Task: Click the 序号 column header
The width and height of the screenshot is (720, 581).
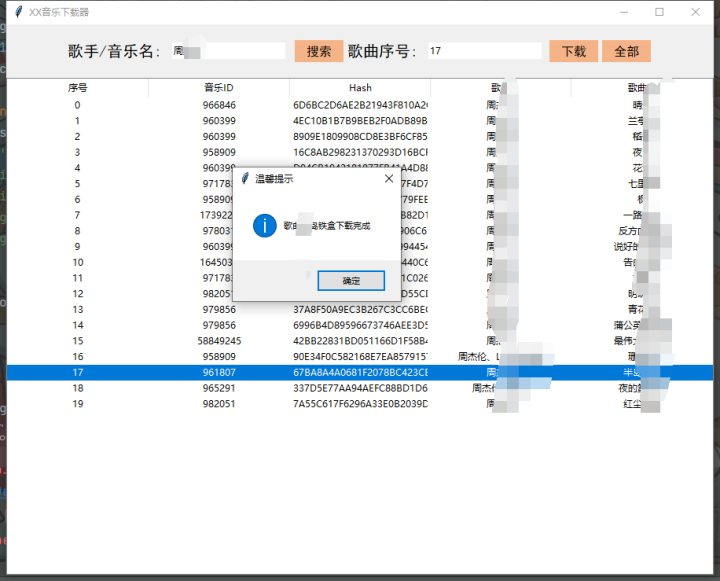Action: [x=77, y=88]
